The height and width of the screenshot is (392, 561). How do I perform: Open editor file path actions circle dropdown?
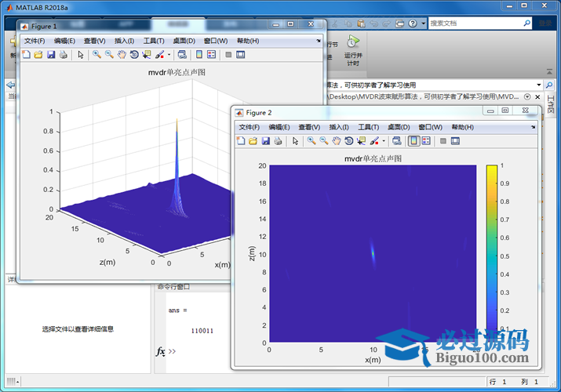527,97
